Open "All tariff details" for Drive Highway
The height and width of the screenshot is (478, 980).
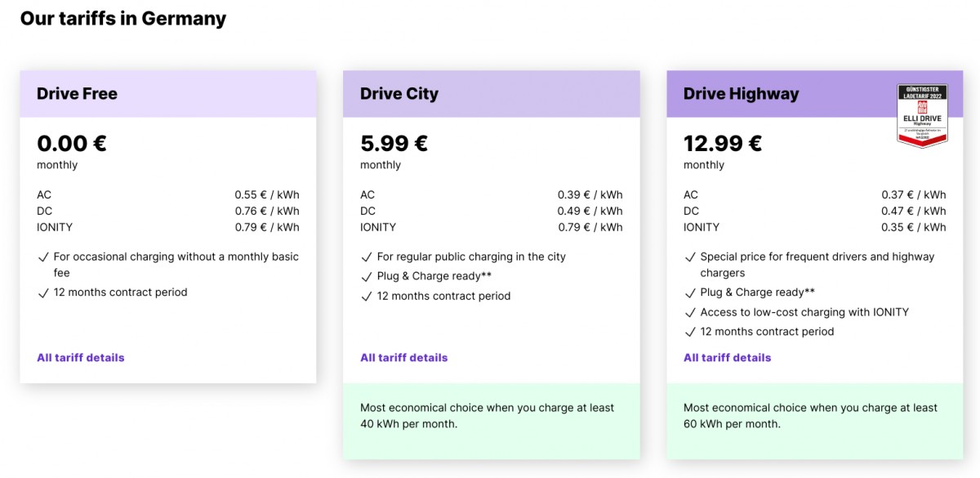point(727,357)
